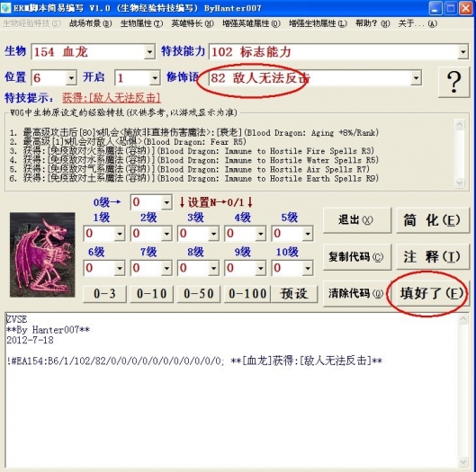
Task: Click the 预设 preset button
Action: point(294,294)
